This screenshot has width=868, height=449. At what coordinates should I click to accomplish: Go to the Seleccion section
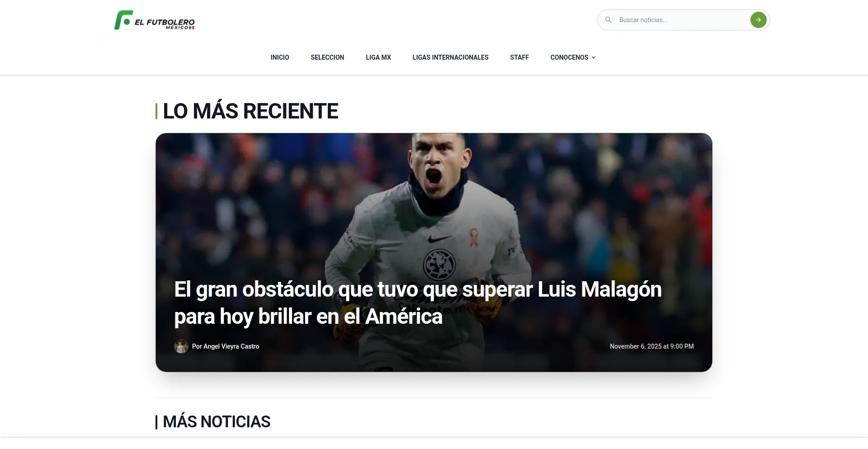click(327, 57)
